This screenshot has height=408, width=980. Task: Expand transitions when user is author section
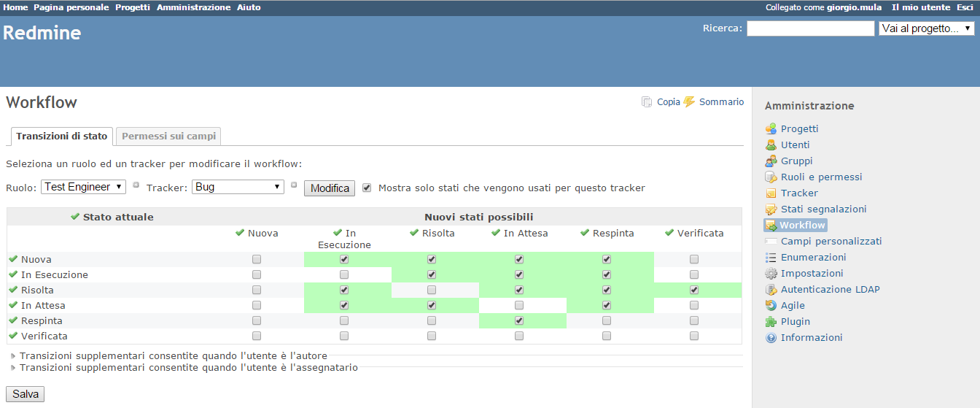(174, 355)
